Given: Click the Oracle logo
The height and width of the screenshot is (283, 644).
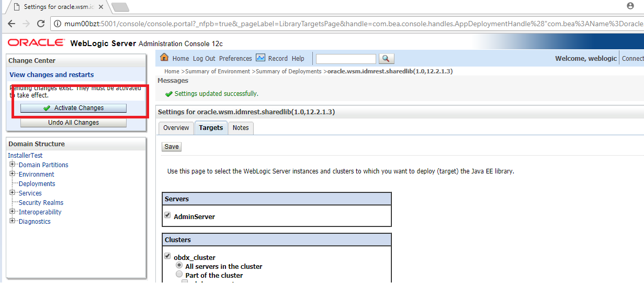Looking at the screenshot, I should 37,43.
